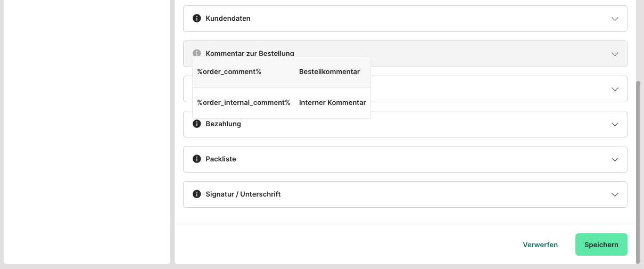Open the Bezahlung section chevron
This screenshot has height=269, width=644.
[x=615, y=124]
